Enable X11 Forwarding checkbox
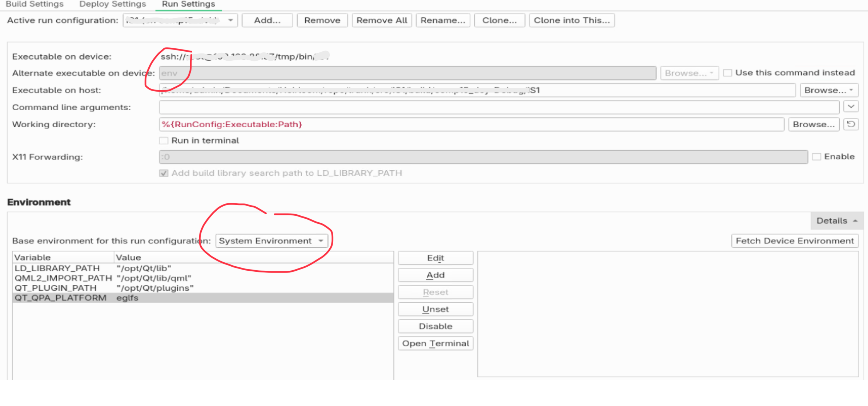 [817, 157]
